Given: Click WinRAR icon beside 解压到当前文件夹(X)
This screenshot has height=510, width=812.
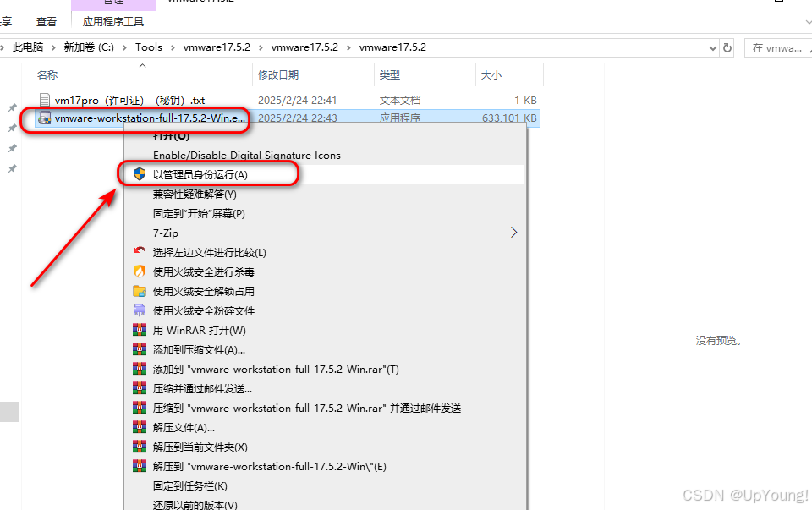Looking at the screenshot, I should (x=140, y=447).
